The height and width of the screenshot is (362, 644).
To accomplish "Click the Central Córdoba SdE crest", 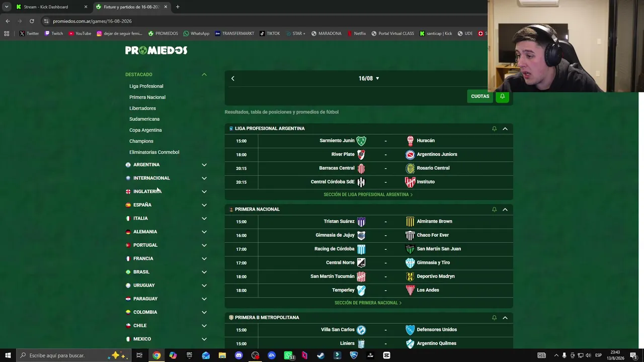I will (x=361, y=182).
